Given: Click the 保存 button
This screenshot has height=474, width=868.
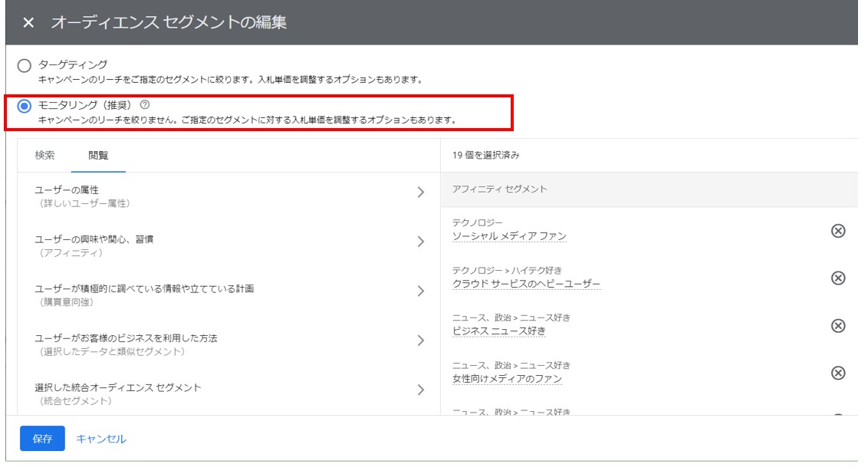Looking at the screenshot, I should coord(42,439).
